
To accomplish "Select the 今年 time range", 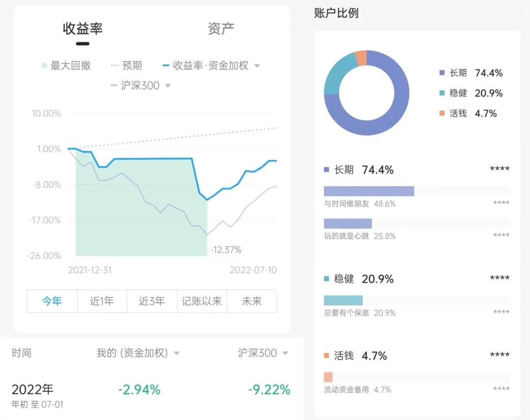I will coord(52,301).
